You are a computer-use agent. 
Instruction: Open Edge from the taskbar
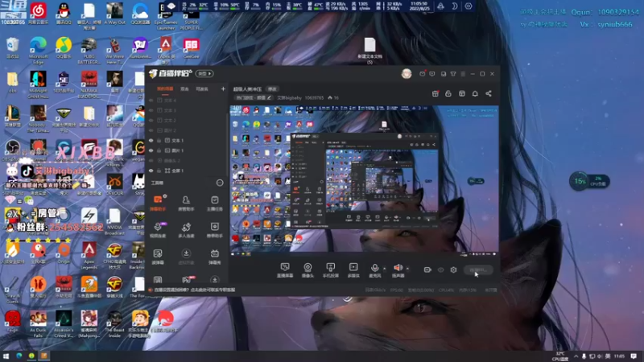click(19, 356)
